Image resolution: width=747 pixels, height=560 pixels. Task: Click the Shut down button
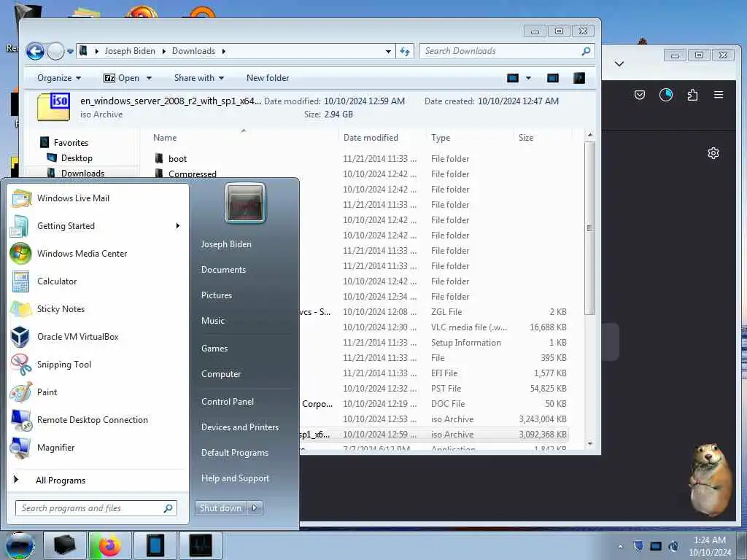point(220,508)
